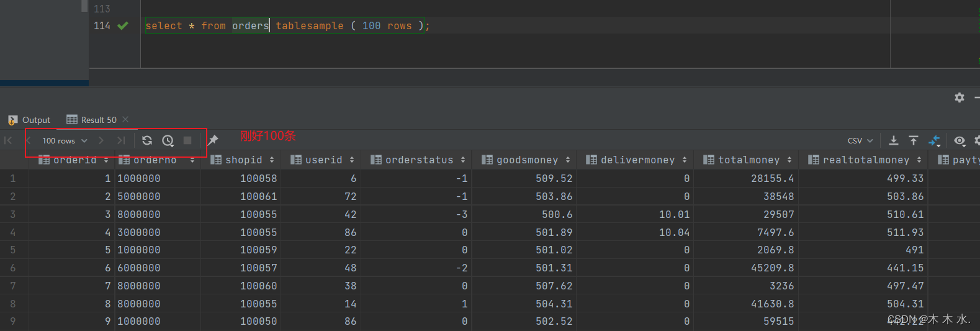Toggle sort arrows on delivermoney column

coord(685,160)
